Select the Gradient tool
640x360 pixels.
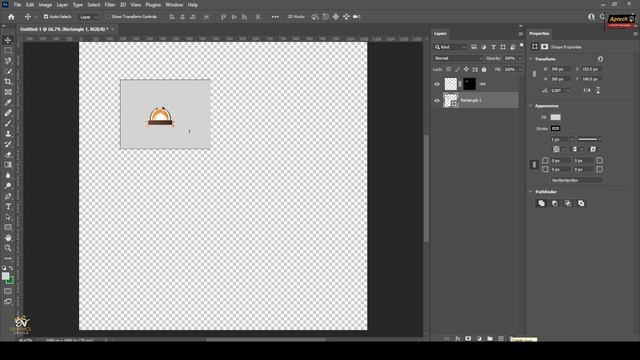pos(8,165)
